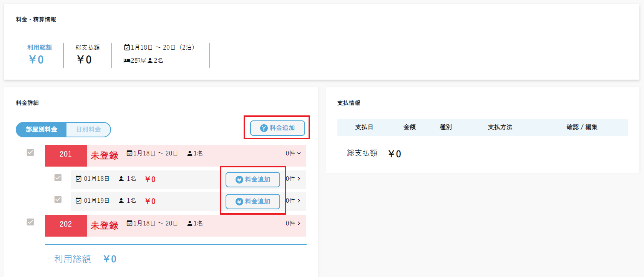Switch to the 日別料金 tab

[88, 130]
